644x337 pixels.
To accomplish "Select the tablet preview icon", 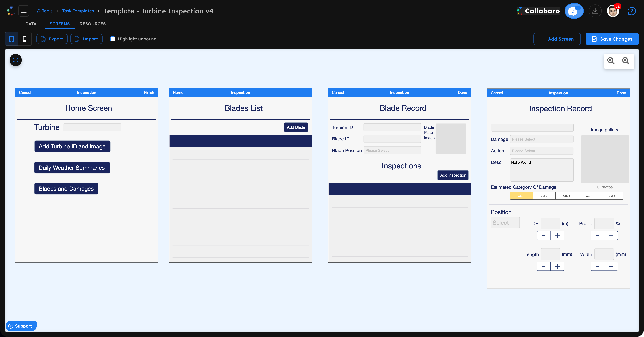I will 11,39.
